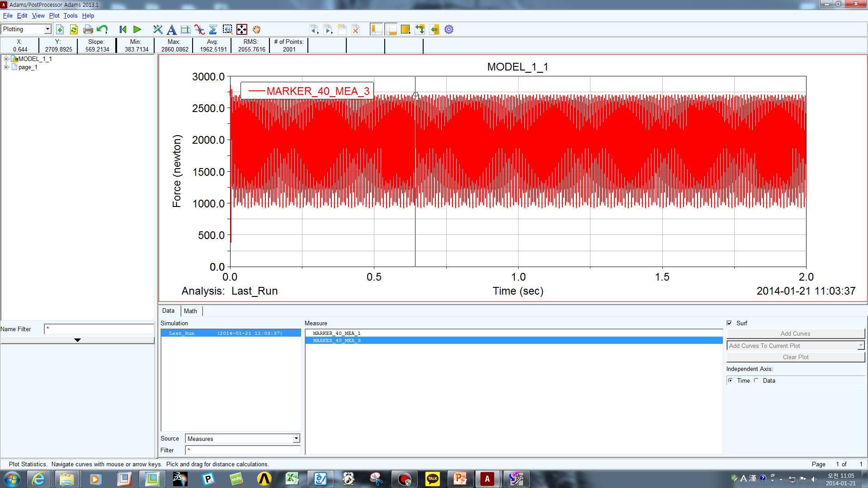Viewport: 868px width, 488px height.
Task: Click the black arrow below Name Filter
Action: [77, 340]
